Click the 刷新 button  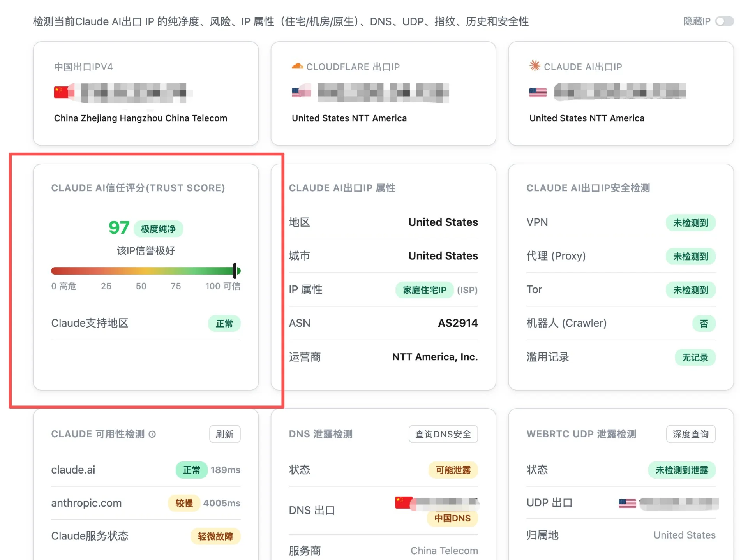[225, 434]
